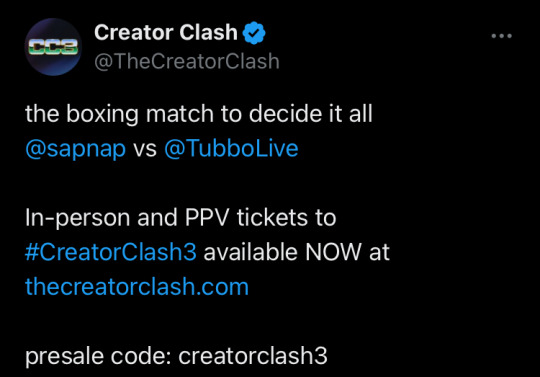Viewport: 540px width, 377px height.
Task: Click the 'presale code:' label text
Action: click(x=98, y=356)
